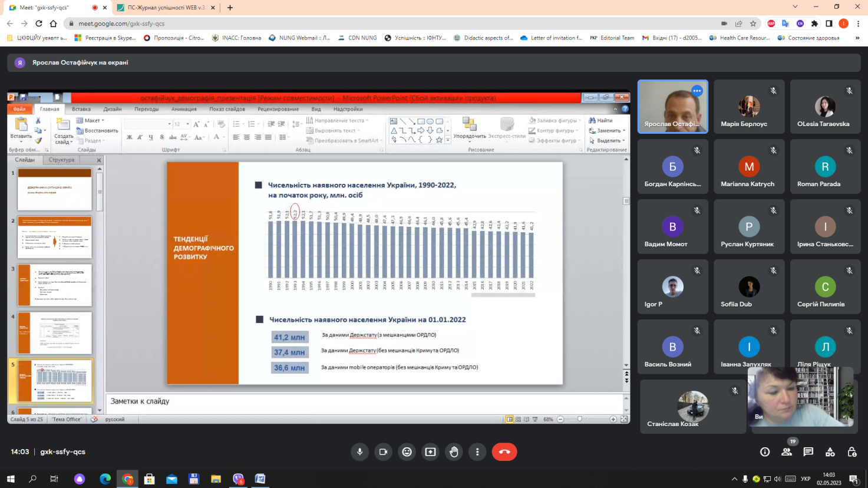868x488 pixels.
Task: Open the activities panel icon
Action: [x=830, y=452]
